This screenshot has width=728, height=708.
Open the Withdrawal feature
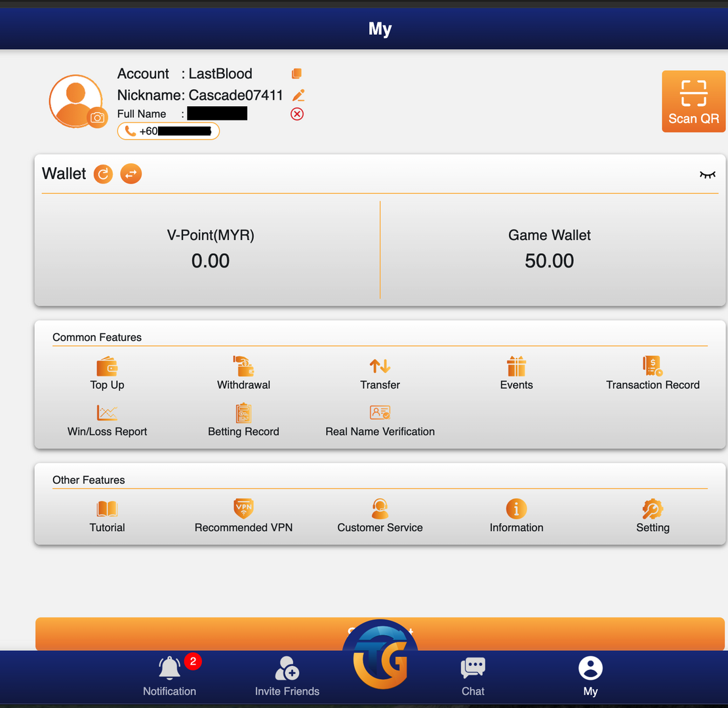(243, 374)
